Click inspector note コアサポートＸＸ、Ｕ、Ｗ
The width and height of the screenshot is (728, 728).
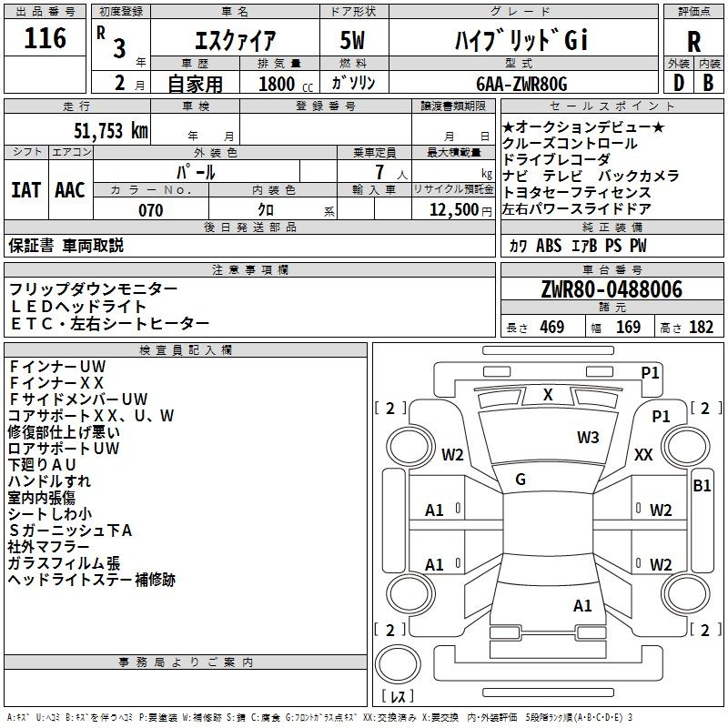91,416
